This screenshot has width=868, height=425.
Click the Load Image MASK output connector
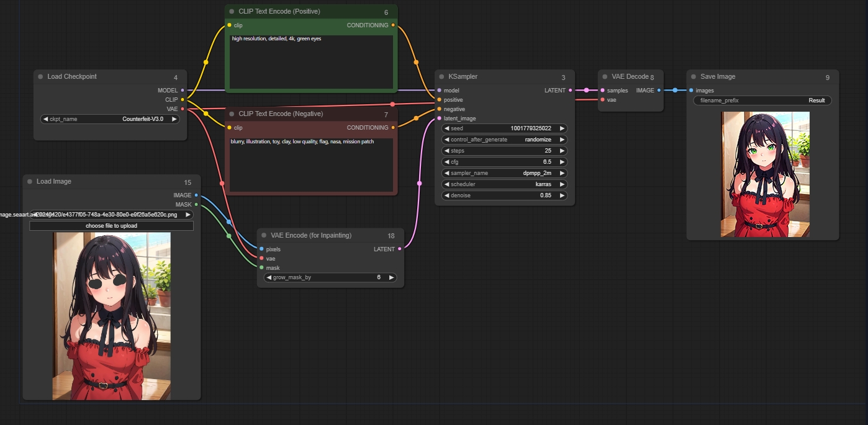(196, 205)
